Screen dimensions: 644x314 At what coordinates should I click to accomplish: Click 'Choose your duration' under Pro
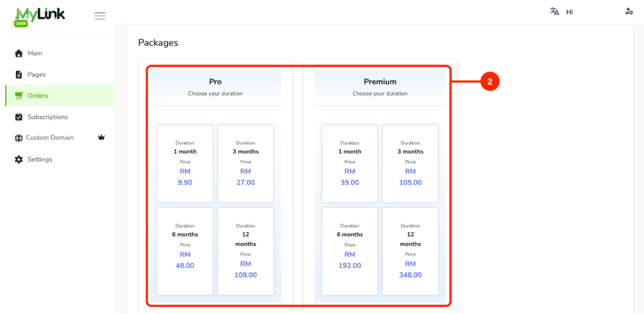pyautogui.click(x=215, y=93)
